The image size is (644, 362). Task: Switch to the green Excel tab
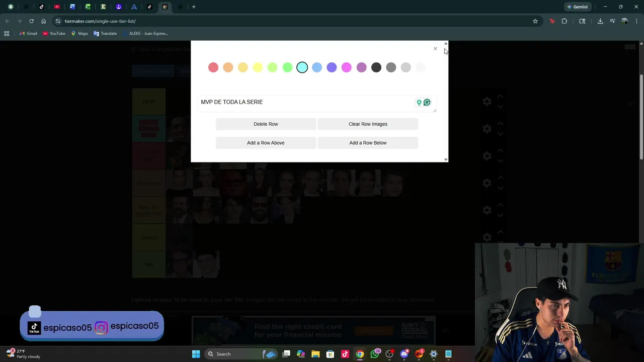click(88, 7)
